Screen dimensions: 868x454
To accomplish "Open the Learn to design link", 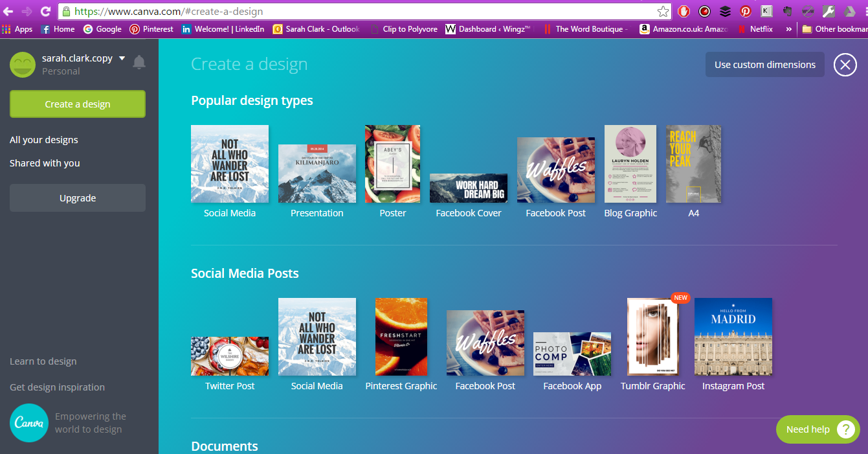I will pyautogui.click(x=43, y=361).
